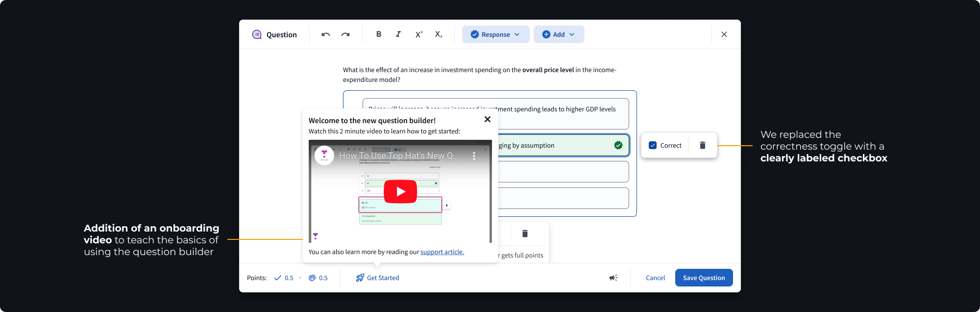This screenshot has width=980, height=312.
Task: Open the video's three-dot options menu
Action: click(474, 156)
